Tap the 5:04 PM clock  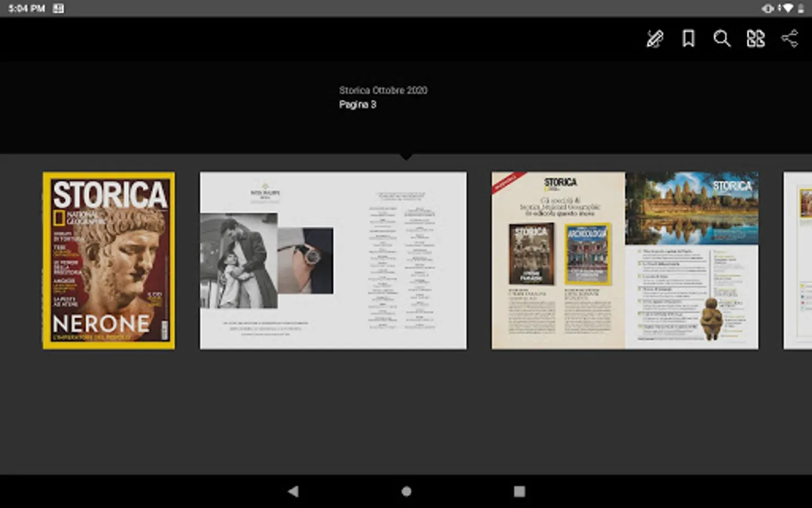click(27, 8)
